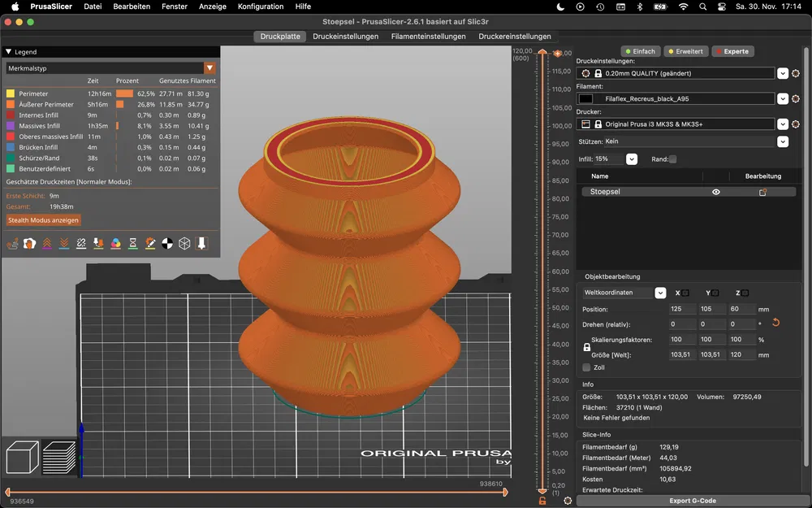Check the Zoll units checkbox
The image size is (812, 508).
tap(587, 367)
